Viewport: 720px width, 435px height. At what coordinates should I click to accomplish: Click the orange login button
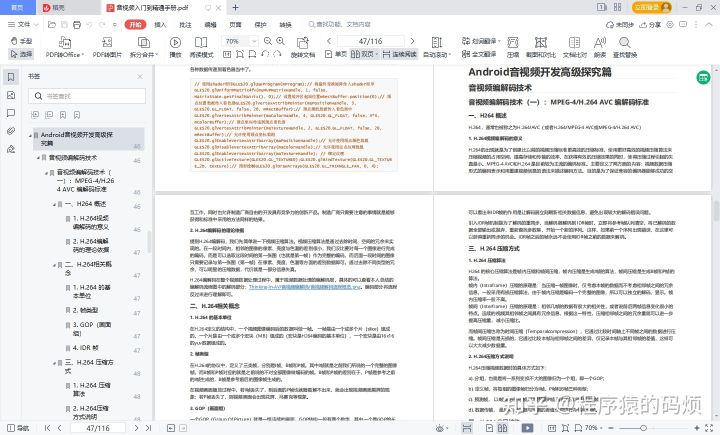pos(652,7)
